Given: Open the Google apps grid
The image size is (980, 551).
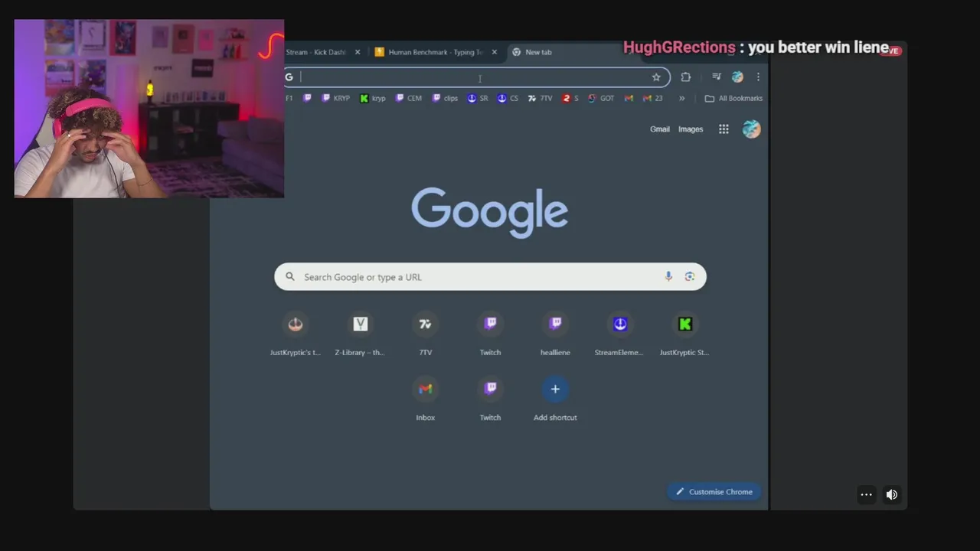Looking at the screenshot, I should coord(724,129).
